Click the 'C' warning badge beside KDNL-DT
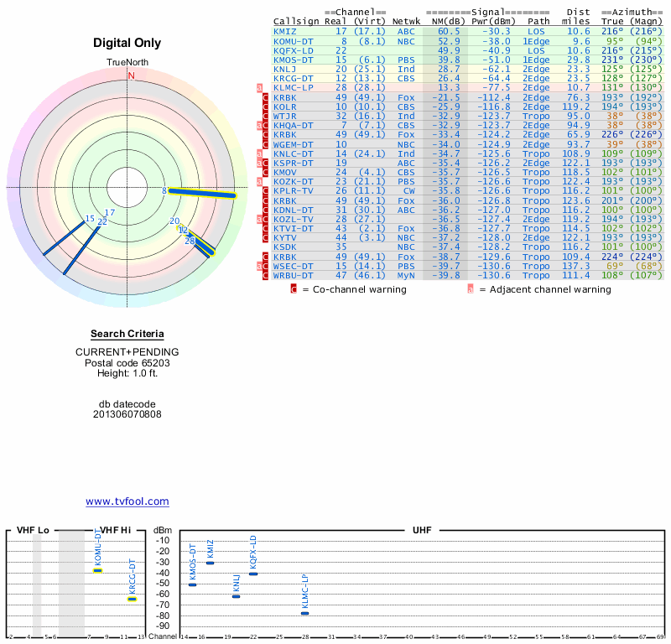 [265, 210]
